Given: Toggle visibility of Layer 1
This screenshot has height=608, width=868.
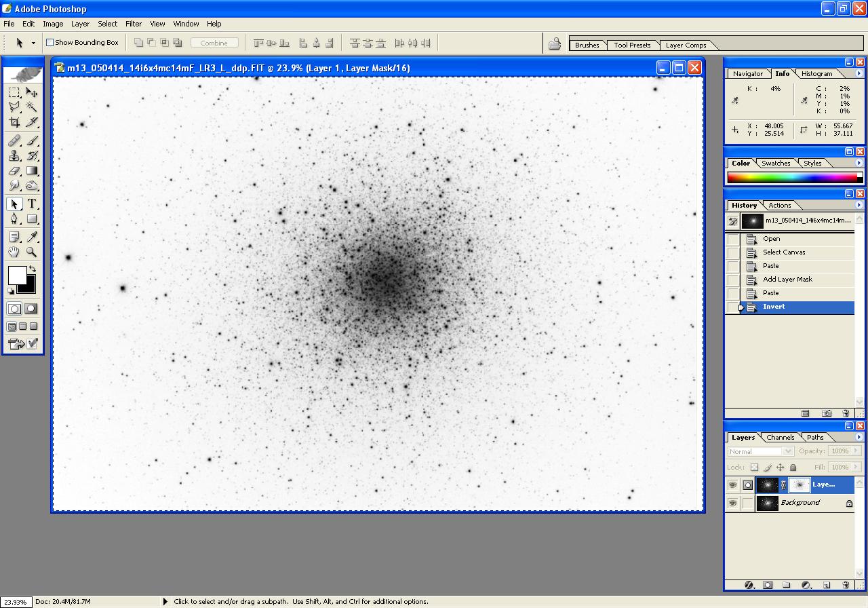Looking at the screenshot, I should tap(732, 485).
